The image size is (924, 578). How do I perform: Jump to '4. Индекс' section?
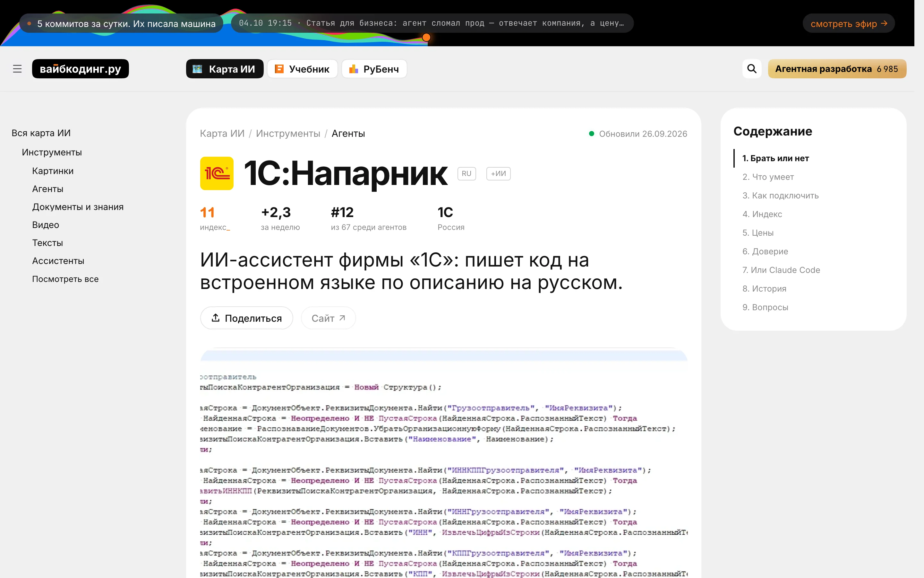pyautogui.click(x=762, y=214)
